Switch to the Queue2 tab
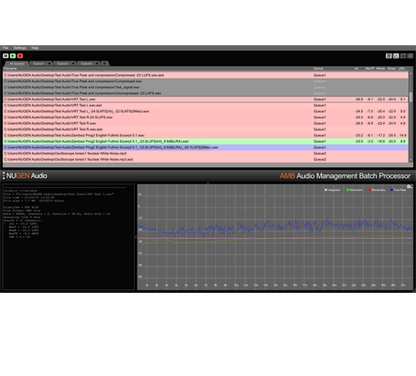The image size is (416, 376). tap(62, 63)
